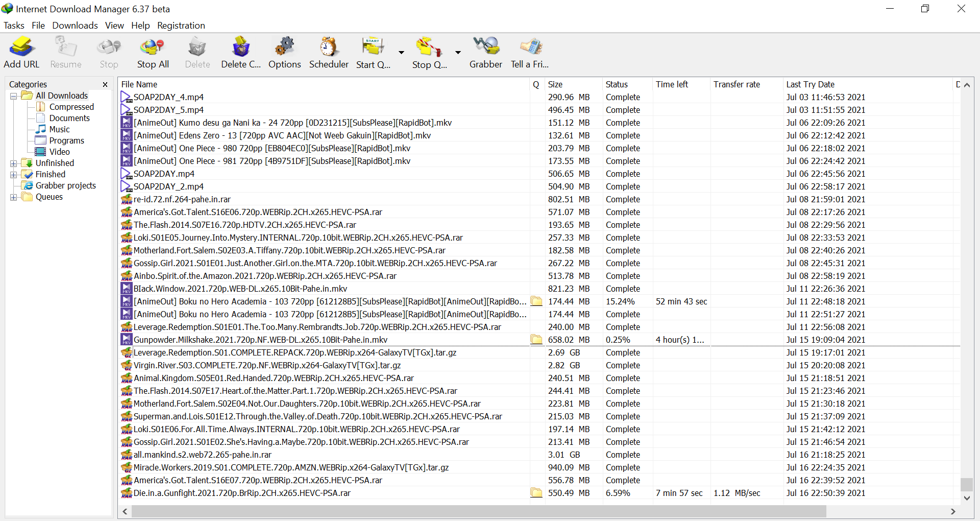980x521 pixels.
Task: Select the Black.Window.2021 mkv download
Action: [x=540, y=289]
